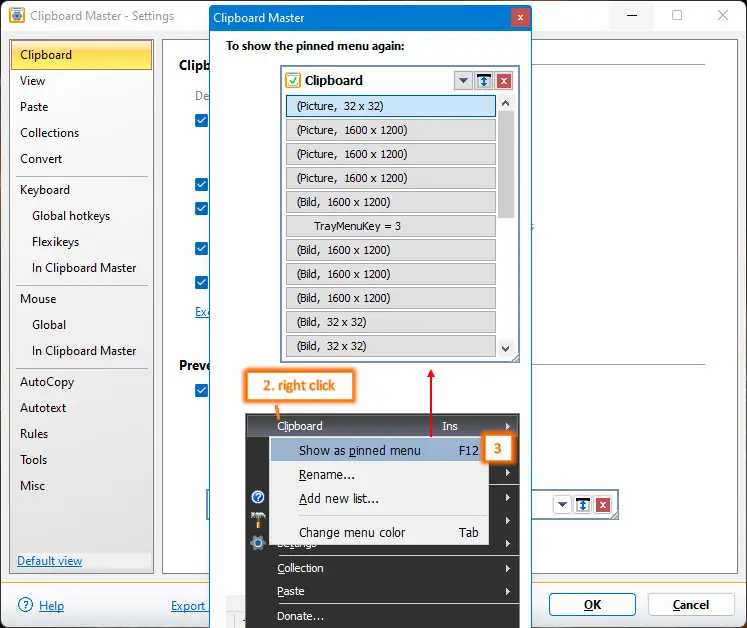The width and height of the screenshot is (747, 628).
Task: Select the (Bild, 1600 x 1200) entry above TrayMenuKey
Action: pos(391,202)
